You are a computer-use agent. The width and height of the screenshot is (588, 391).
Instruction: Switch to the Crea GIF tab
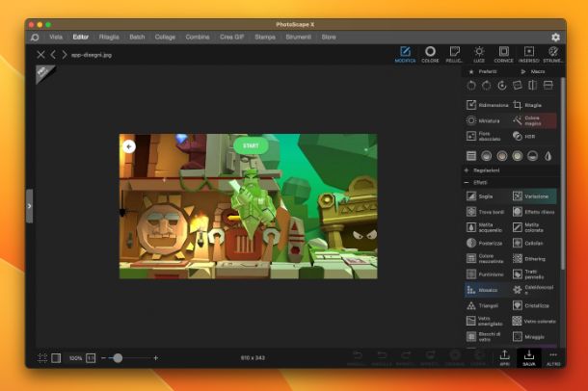pyautogui.click(x=231, y=37)
